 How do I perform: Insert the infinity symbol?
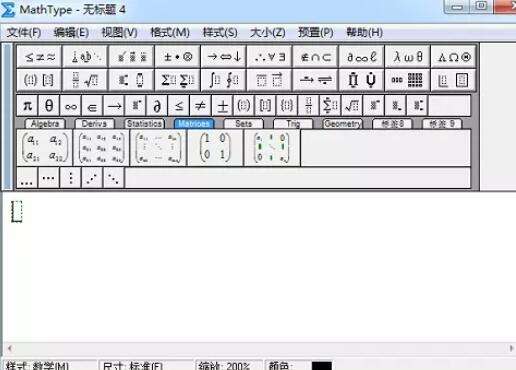click(71, 106)
